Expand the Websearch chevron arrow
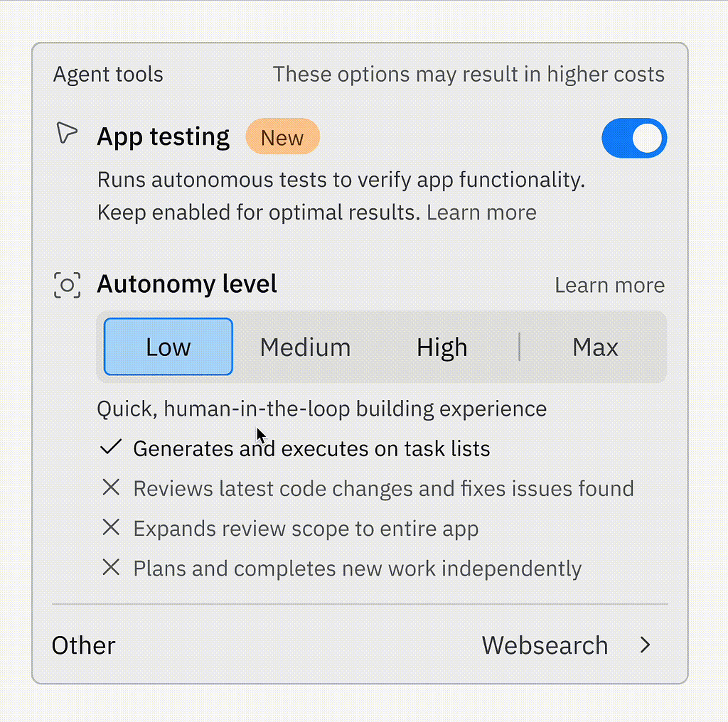 point(645,645)
